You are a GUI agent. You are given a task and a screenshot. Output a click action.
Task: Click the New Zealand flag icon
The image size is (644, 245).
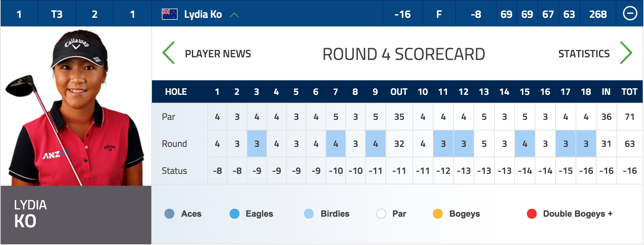169,14
